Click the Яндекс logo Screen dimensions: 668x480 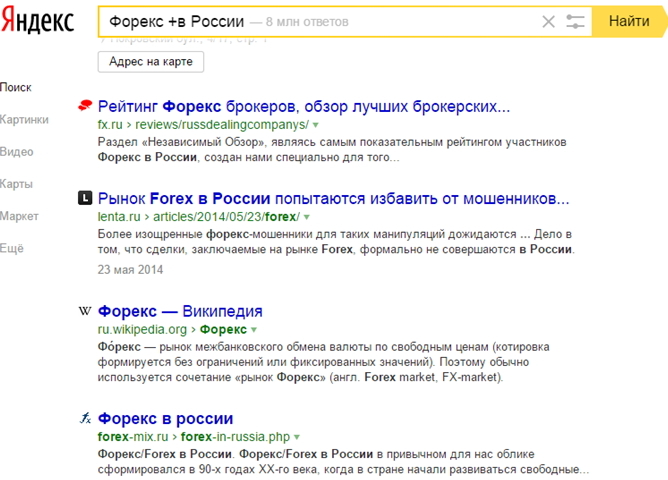pyautogui.click(x=37, y=21)
